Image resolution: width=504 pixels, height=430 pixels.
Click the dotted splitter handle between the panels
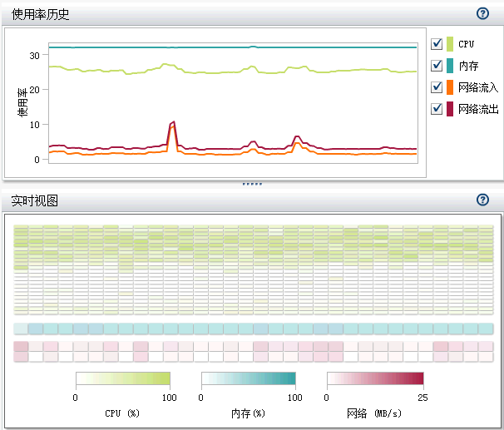(x=252, y=184)
